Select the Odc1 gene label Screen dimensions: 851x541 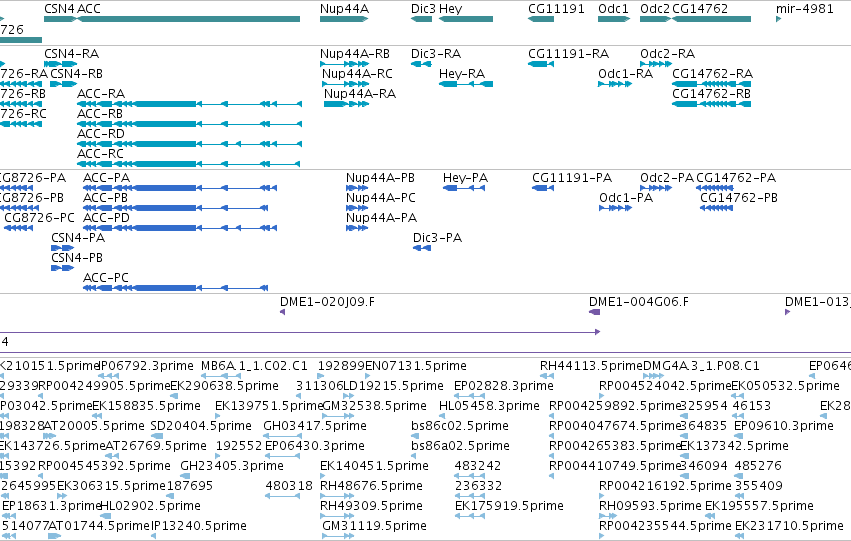(613, 9)
